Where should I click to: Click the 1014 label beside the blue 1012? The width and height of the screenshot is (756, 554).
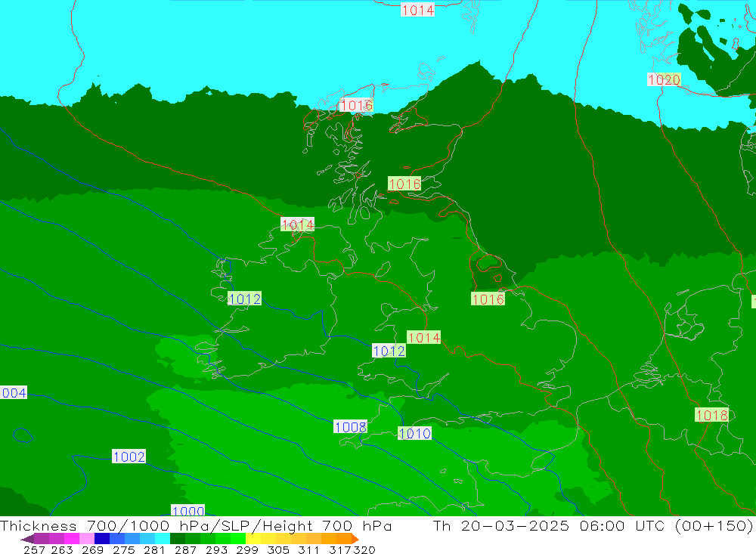point(424,338)
